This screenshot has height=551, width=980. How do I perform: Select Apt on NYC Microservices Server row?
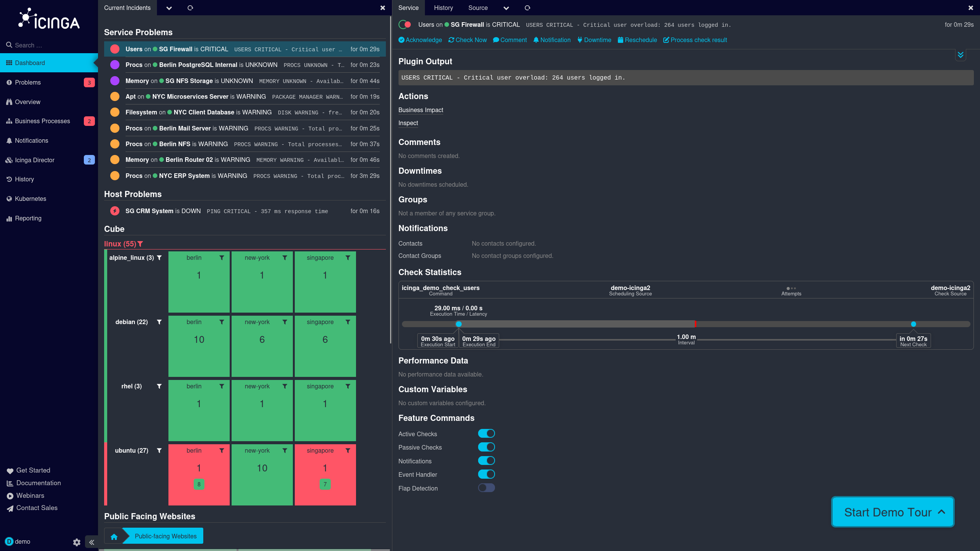(x=245, y=97)
